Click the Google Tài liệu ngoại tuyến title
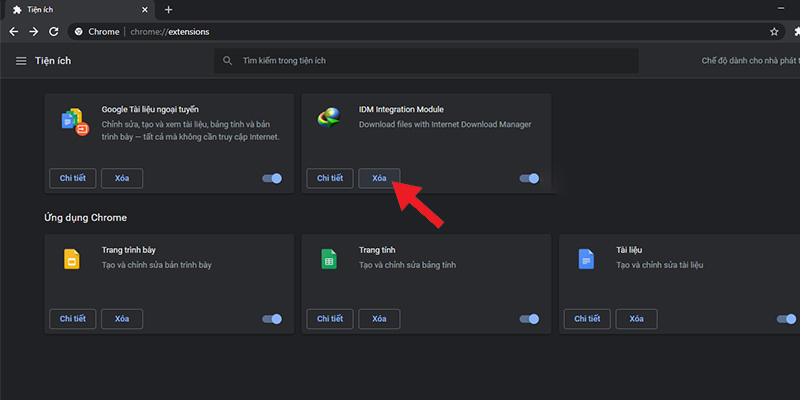The width and height of the screenshot is (800, 400). pyautogui.click(x=150, y=109)
